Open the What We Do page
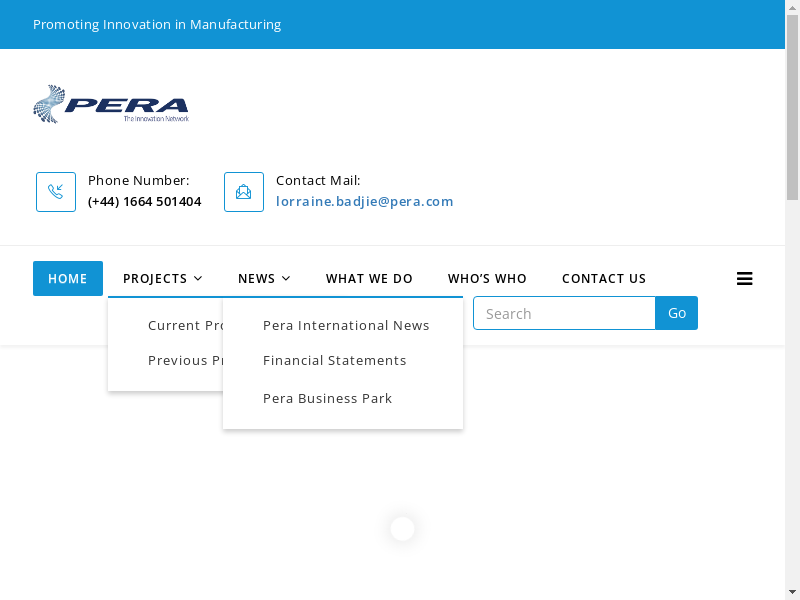This screenshot has width=800, height=600. coord(369,279)
